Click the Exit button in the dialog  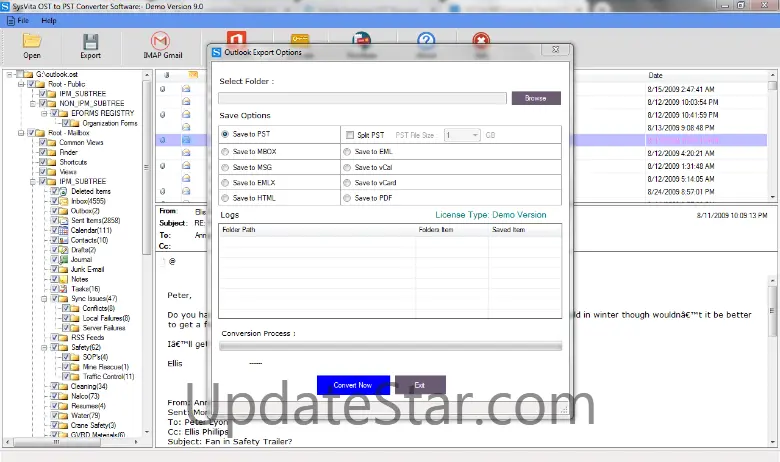click(x=420, y=385)
